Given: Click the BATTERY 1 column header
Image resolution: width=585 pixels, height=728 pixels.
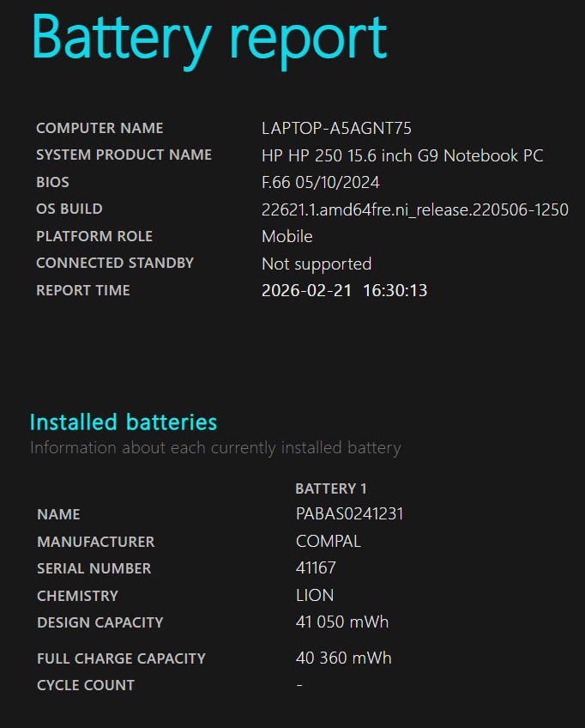Looking at the screenshot, I should tap(330, 488).
